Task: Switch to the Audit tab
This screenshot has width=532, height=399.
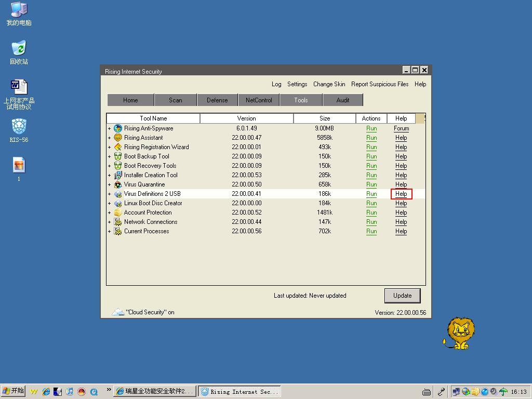Action: 343,100
